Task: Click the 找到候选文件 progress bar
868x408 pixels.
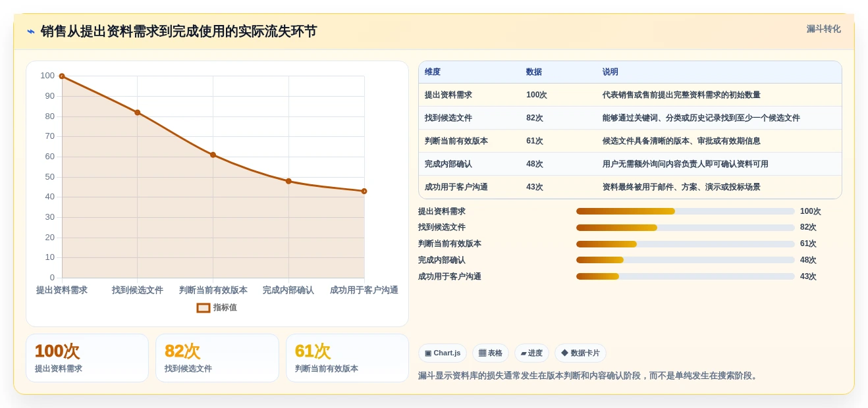Action: [x=686, y=228]
